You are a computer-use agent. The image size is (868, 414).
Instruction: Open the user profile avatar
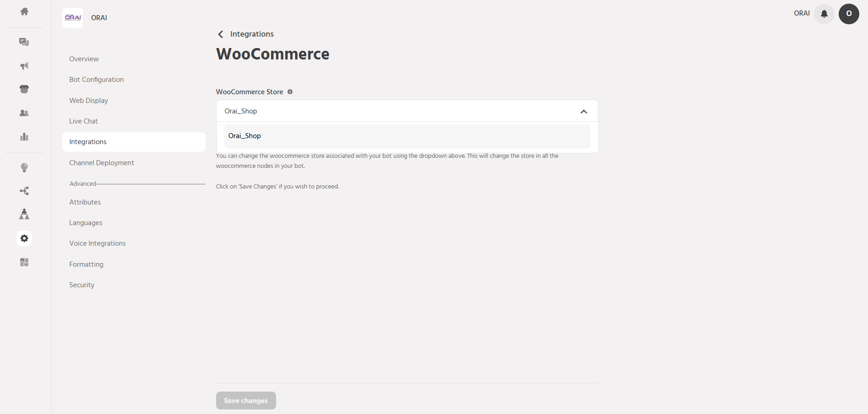(849, 14)
